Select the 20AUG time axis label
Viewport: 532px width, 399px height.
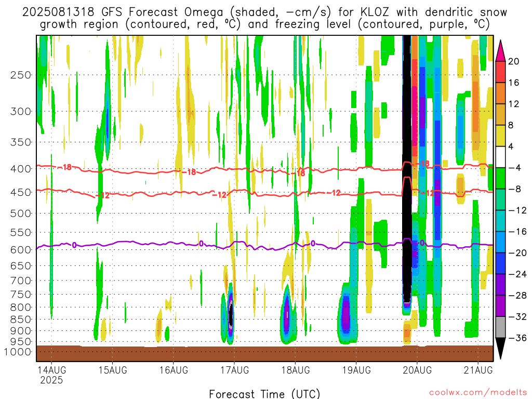pos(417,370)
